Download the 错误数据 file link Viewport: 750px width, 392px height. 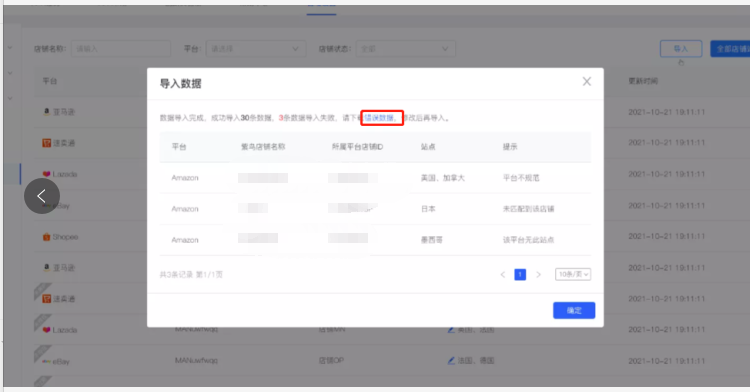pos(380,118)
